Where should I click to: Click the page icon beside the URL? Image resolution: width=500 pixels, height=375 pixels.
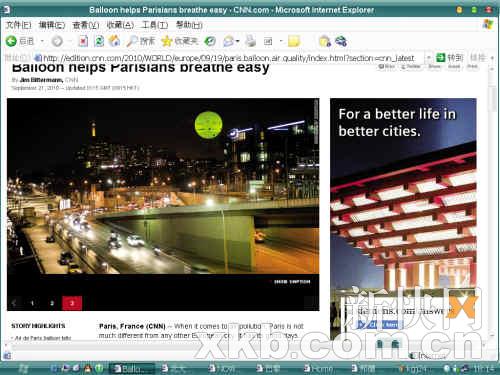(38, 58)
